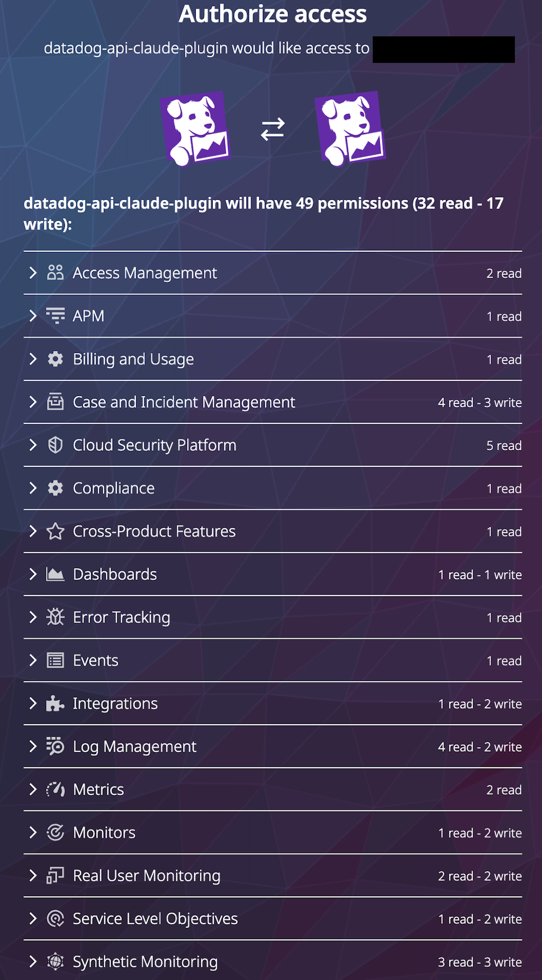The width and height of the screenshot is (542, 980).
Task: Click the Dashboards chart icon
Action: click(55, 574)
